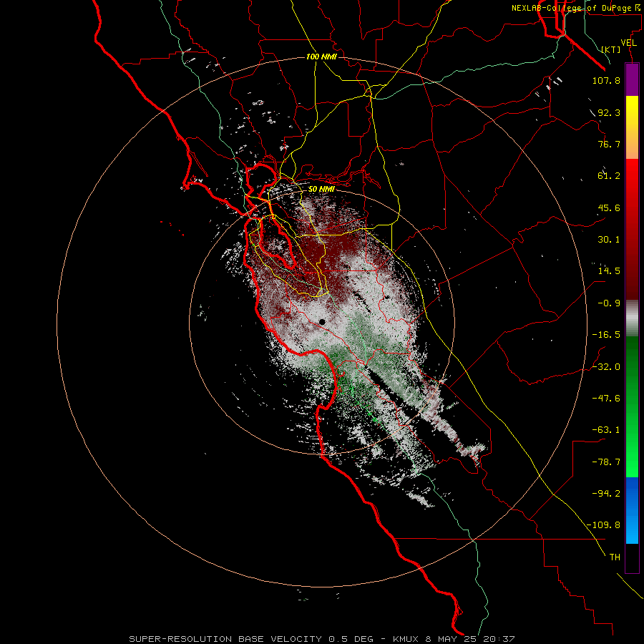
Task: Select the 76.7 velocity scale value
Action: point(609,144)
